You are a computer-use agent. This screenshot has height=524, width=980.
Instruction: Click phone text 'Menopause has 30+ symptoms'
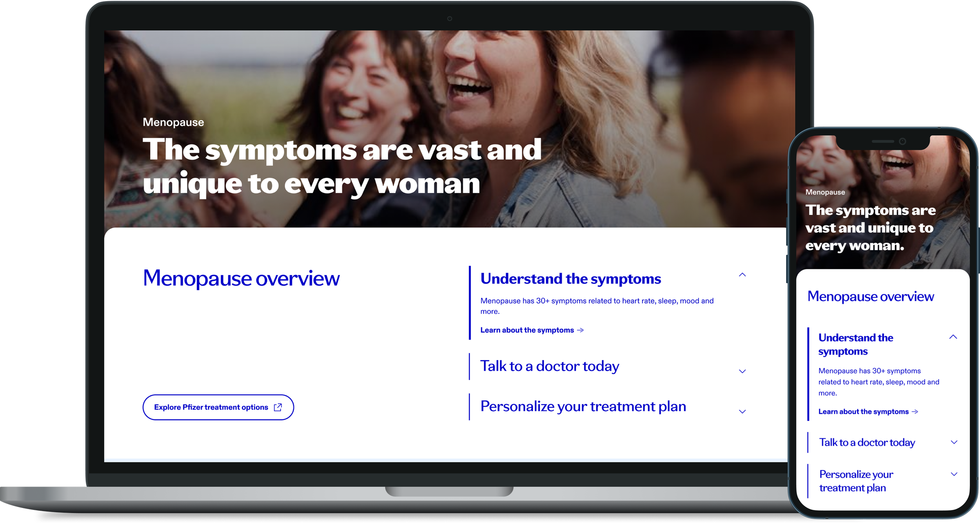878,382
